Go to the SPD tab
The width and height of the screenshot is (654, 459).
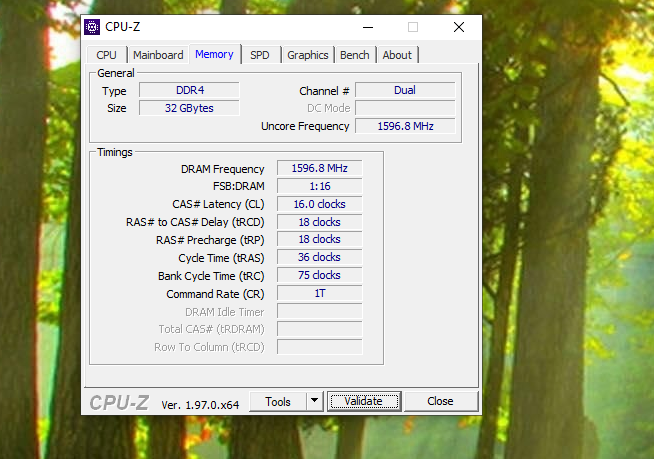tap(260, 55)
